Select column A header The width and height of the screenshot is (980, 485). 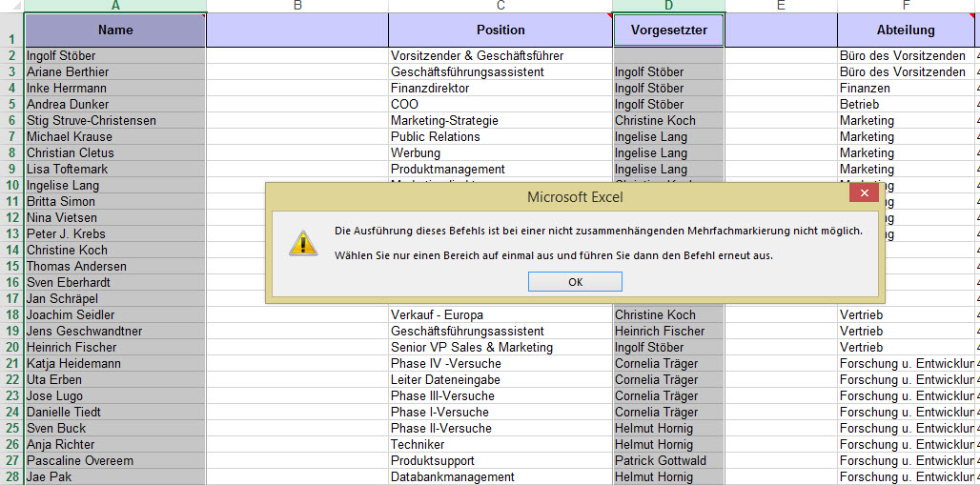[115, 6]
